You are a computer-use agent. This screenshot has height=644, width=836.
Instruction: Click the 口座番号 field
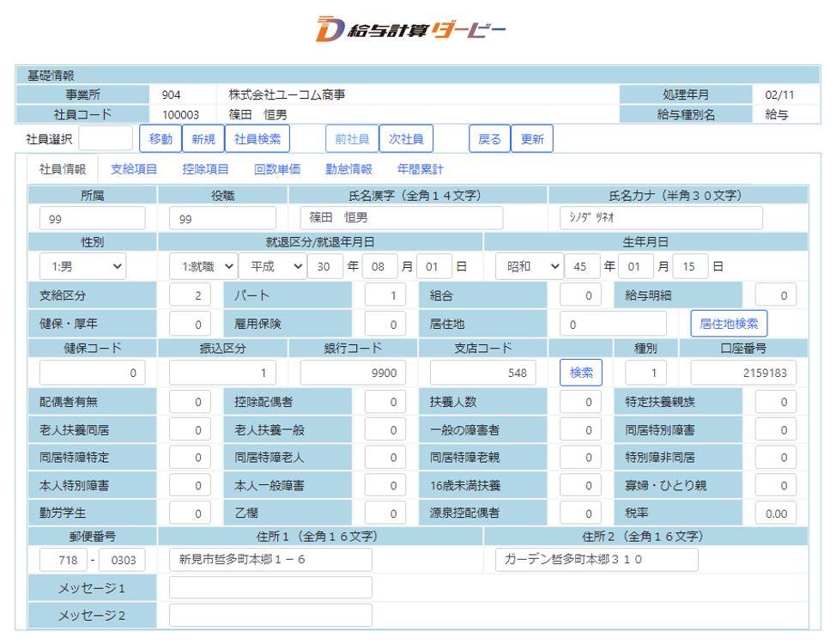pyautogui.click(x=743, y=373)
